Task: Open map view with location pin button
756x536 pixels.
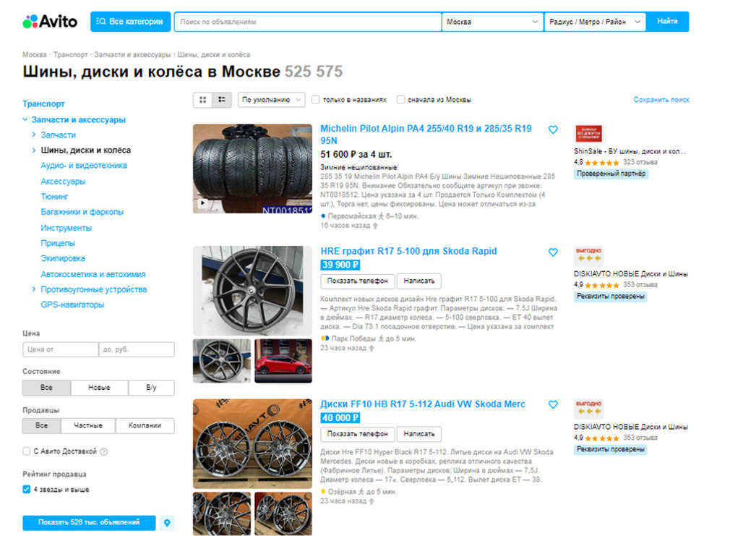Action: 167,522
